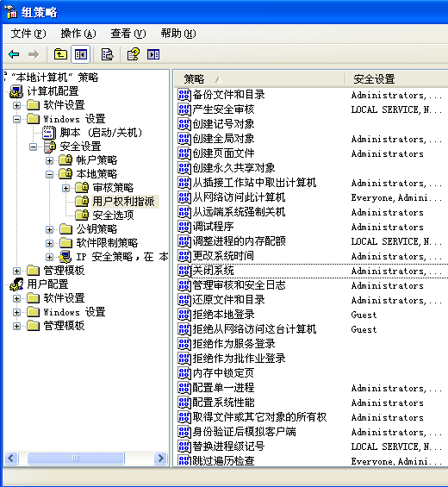448x487 pixels.
Task: Collapse Windows 设置 under 计算机配置
Action: (x=16, y=119)
